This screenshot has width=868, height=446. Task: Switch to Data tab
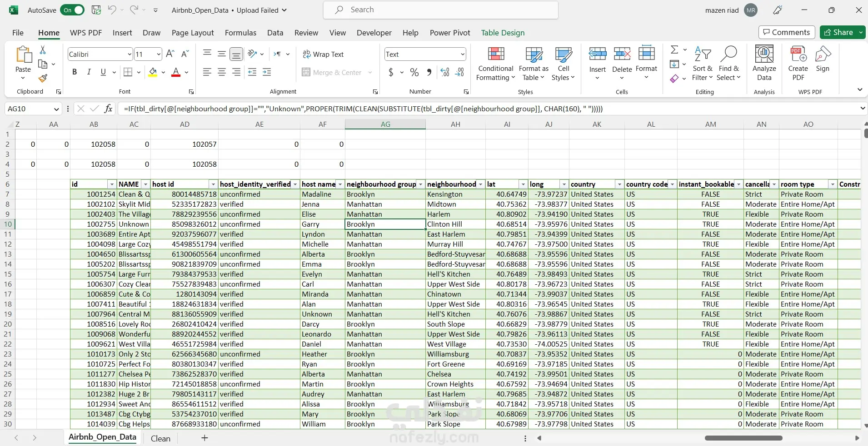(x=275, y=33)
